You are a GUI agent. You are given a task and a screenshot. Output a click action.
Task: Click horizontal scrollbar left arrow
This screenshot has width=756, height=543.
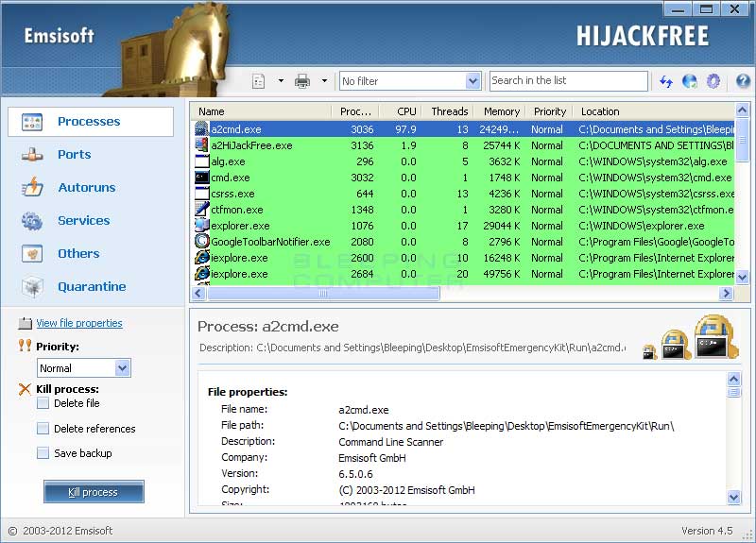point(198,293)
